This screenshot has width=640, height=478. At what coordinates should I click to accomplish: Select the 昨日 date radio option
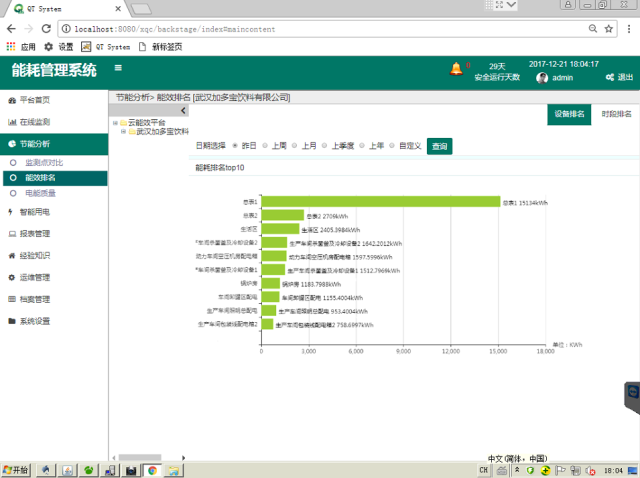pos(235,146)
